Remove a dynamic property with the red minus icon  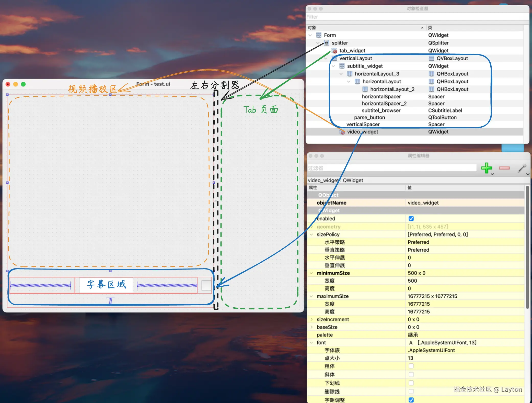pyautogui.click(x=504, y=168)
